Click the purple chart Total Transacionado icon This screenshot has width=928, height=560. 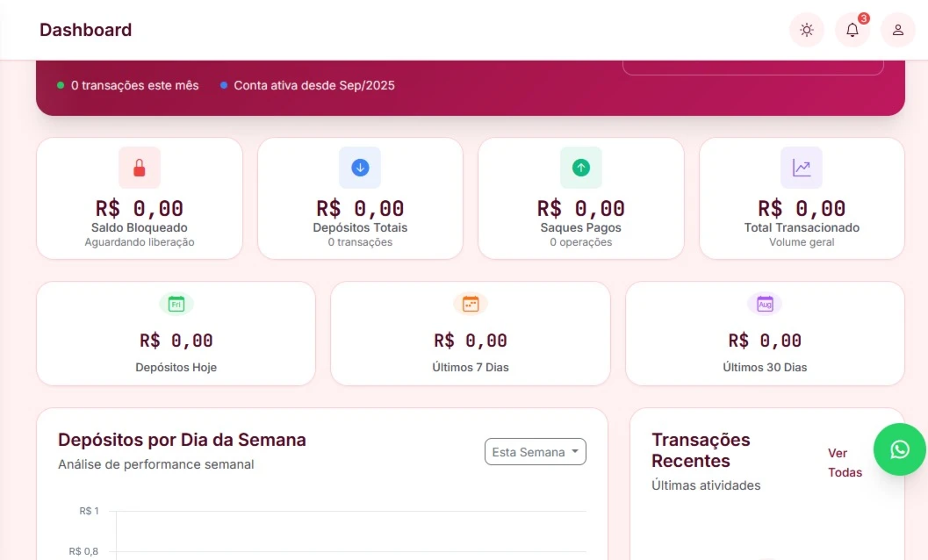point(802,168)
